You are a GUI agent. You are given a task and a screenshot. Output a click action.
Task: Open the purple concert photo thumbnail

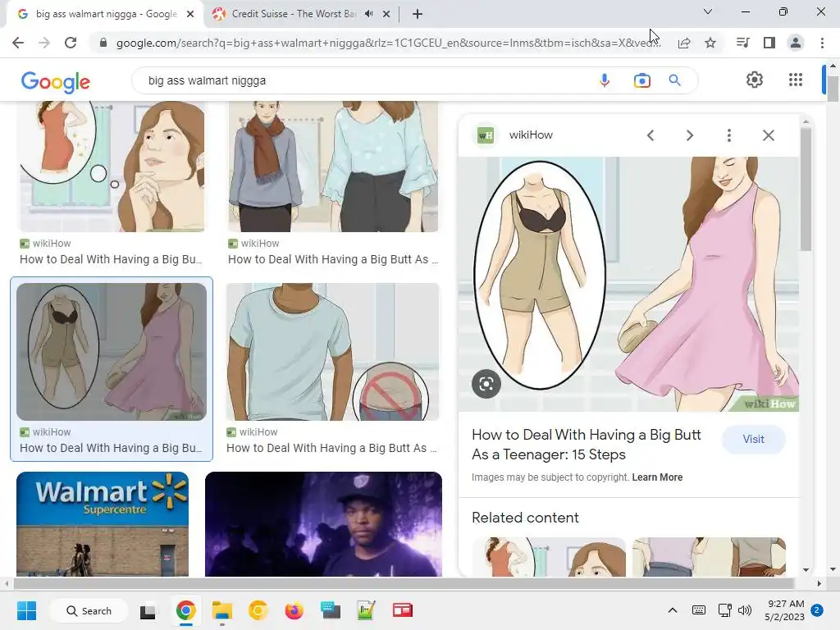click(x=323, y=524)
